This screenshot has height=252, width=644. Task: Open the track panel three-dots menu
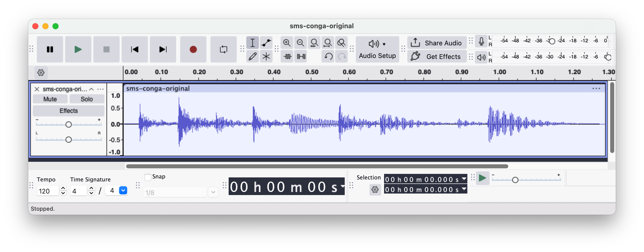click(x=100, y=89)
